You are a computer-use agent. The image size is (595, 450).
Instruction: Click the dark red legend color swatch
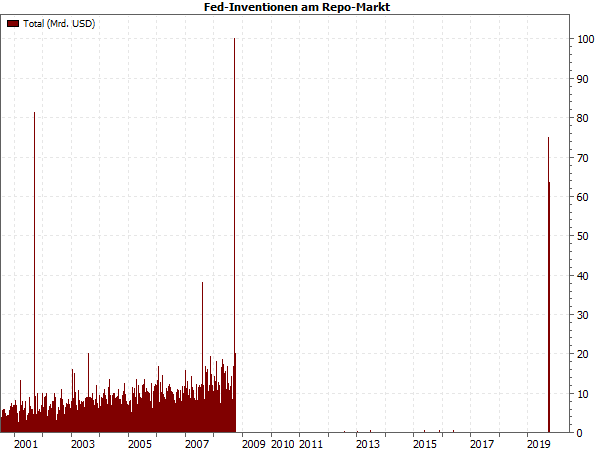tap(13, 24)
